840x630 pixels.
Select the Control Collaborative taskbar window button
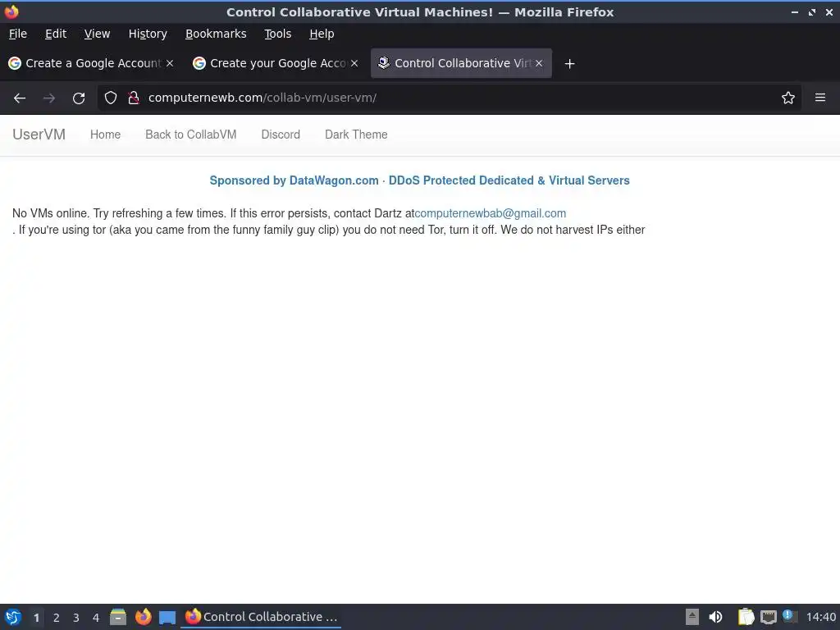coord(262,617)
